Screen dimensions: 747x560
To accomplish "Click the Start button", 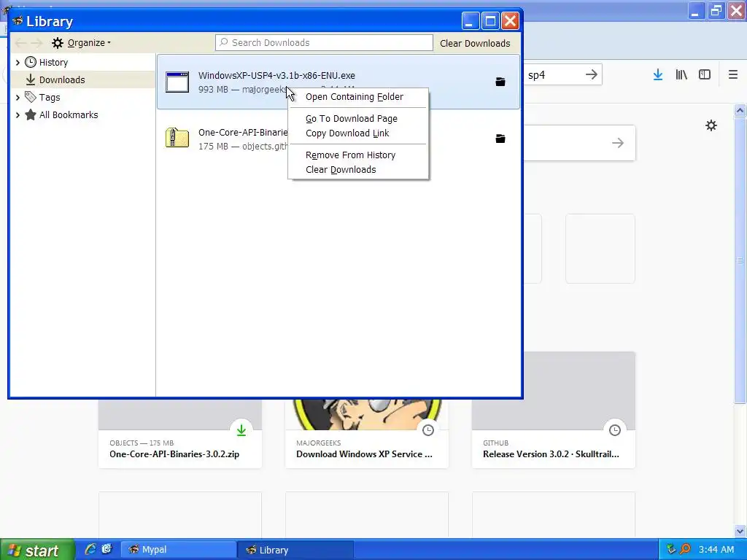I will [x=37, y=550].
